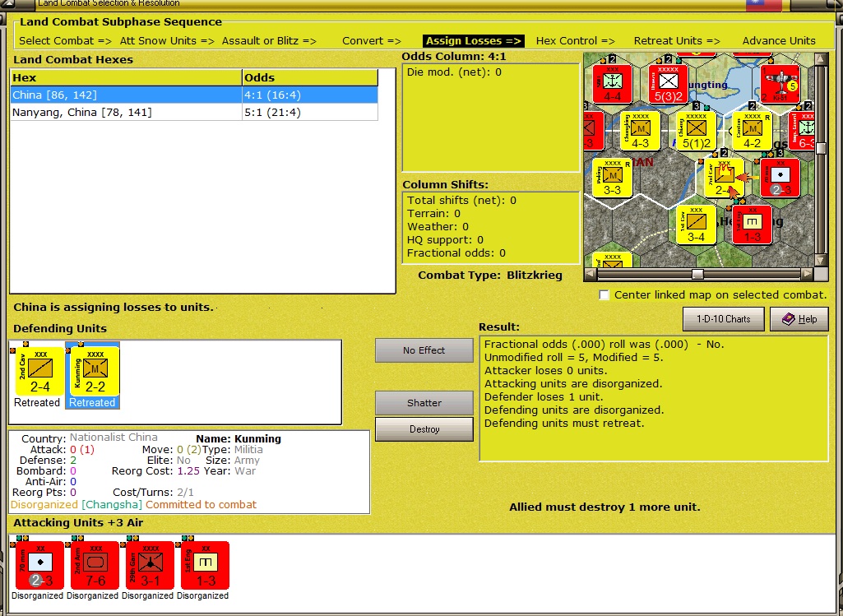
Task: Click the Disorganized status under 2nd Arm unit
Action: point(92,595)
